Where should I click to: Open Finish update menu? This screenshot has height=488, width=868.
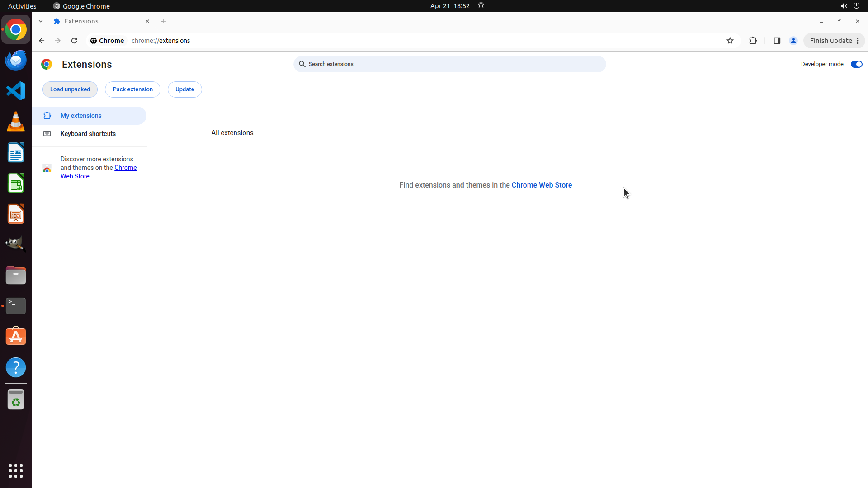tap(834, 41)
